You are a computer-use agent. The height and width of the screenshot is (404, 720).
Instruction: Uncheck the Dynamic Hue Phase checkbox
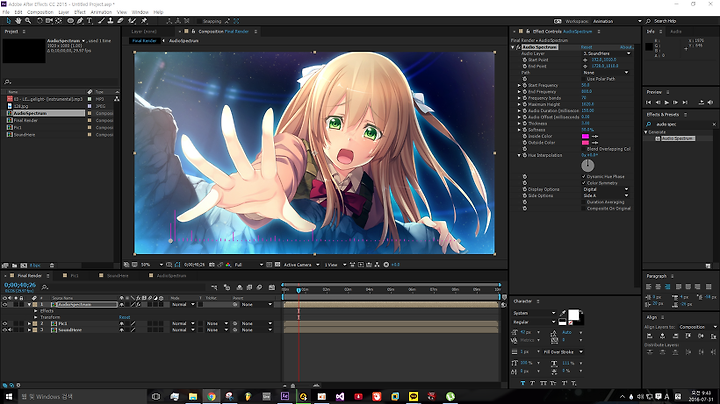tap(584, 177)
